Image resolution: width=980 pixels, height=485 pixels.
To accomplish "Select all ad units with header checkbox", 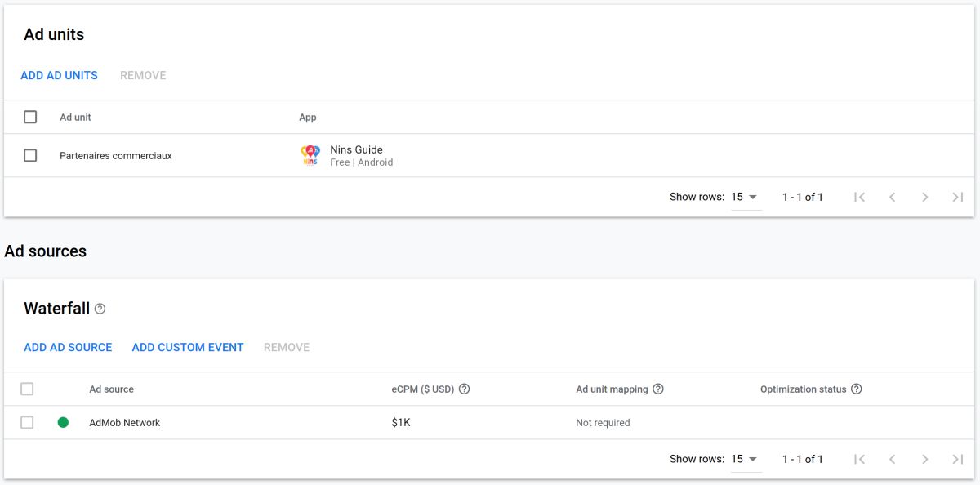I will tap(30, 117).
